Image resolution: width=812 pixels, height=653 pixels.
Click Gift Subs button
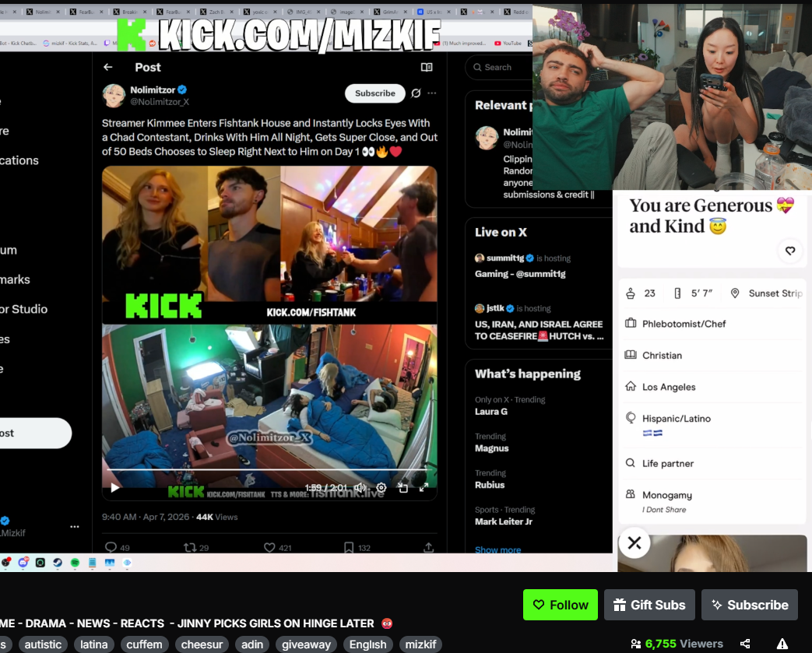(x=649, y=605)
